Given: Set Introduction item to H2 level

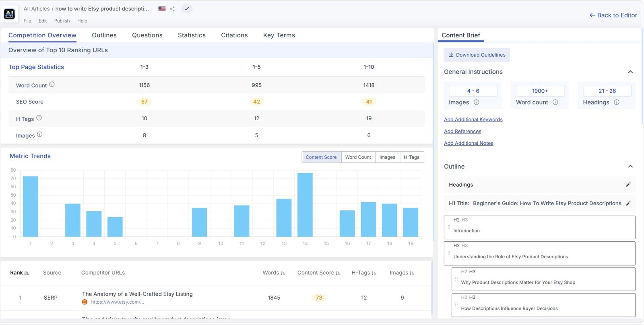Looking at the screenshot, I should click(456, 220).
